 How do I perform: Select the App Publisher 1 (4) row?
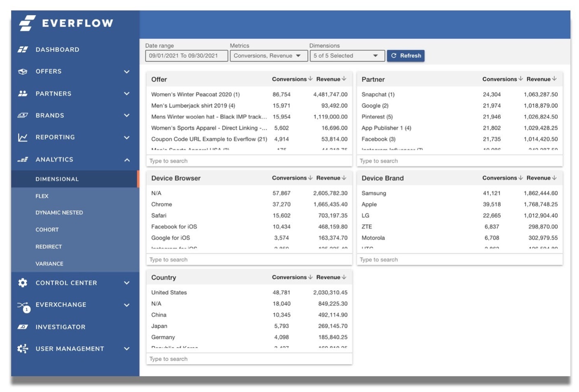click(x=460, y=128)
